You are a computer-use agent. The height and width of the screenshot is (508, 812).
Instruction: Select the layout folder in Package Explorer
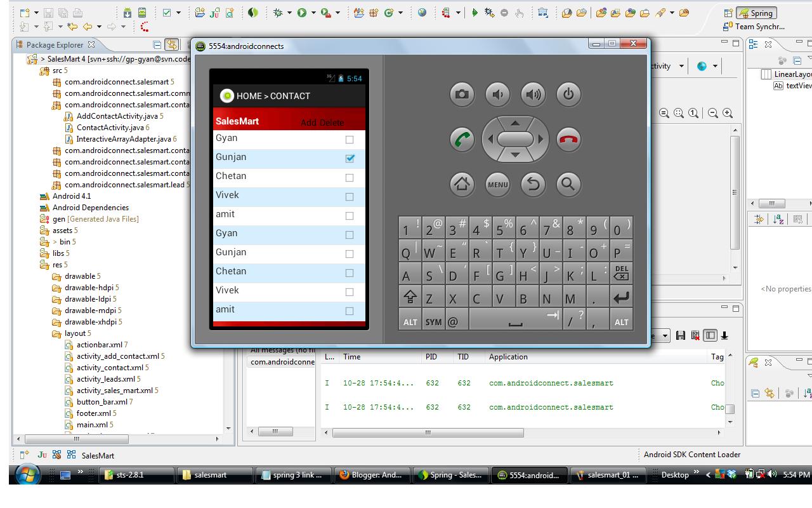click(x=75, y=333)
